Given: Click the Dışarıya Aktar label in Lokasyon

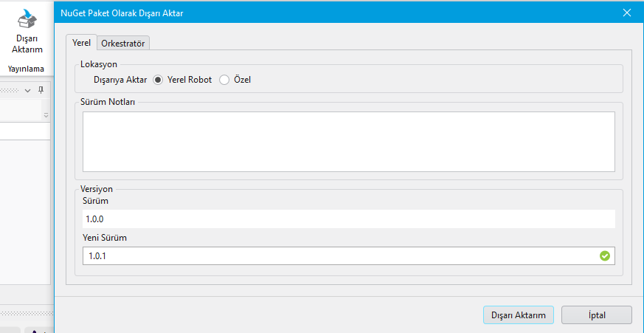Looking at the screenshot, I should coord(120,80).
